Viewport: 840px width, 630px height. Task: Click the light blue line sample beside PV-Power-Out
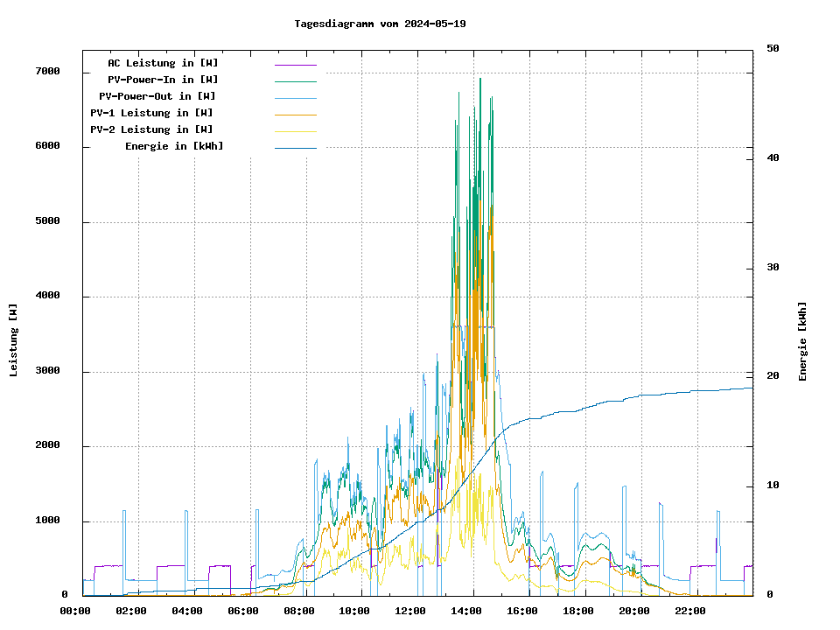pos(295,98)
